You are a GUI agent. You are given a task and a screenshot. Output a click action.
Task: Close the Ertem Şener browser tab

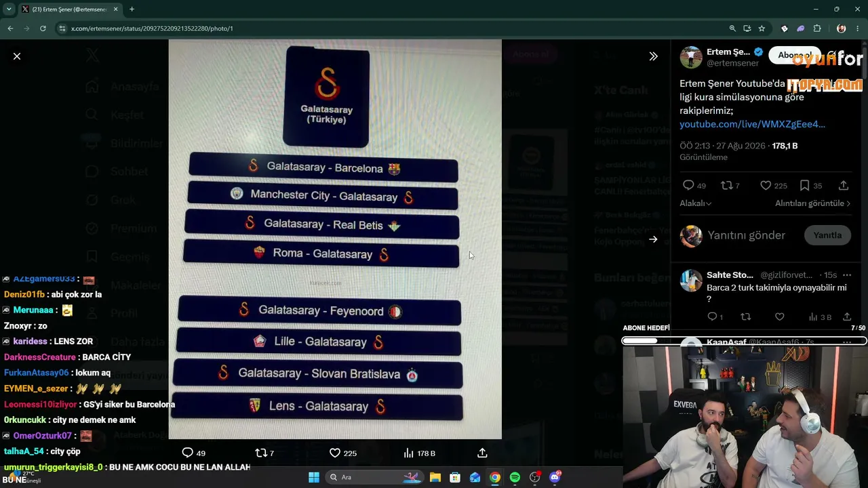tap(116, 9)
